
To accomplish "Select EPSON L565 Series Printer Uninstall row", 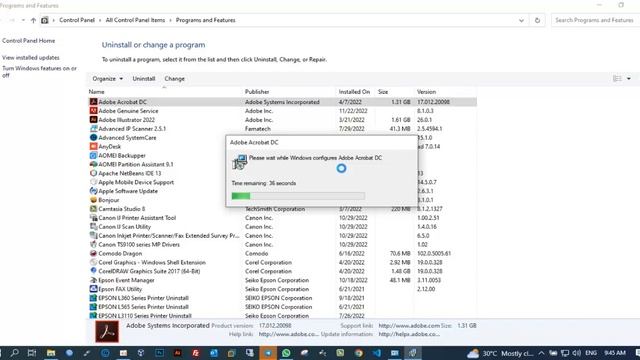I will [282, 307].
